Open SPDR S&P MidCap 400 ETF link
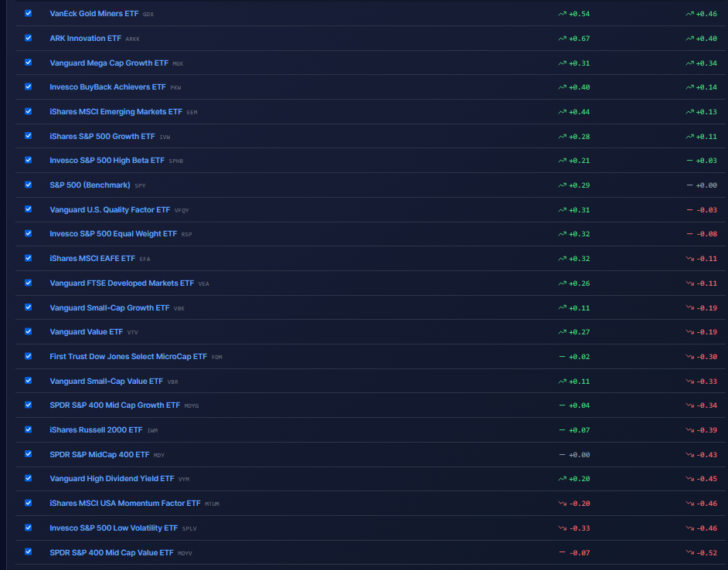The image size is (728, 570). [100, 454]
